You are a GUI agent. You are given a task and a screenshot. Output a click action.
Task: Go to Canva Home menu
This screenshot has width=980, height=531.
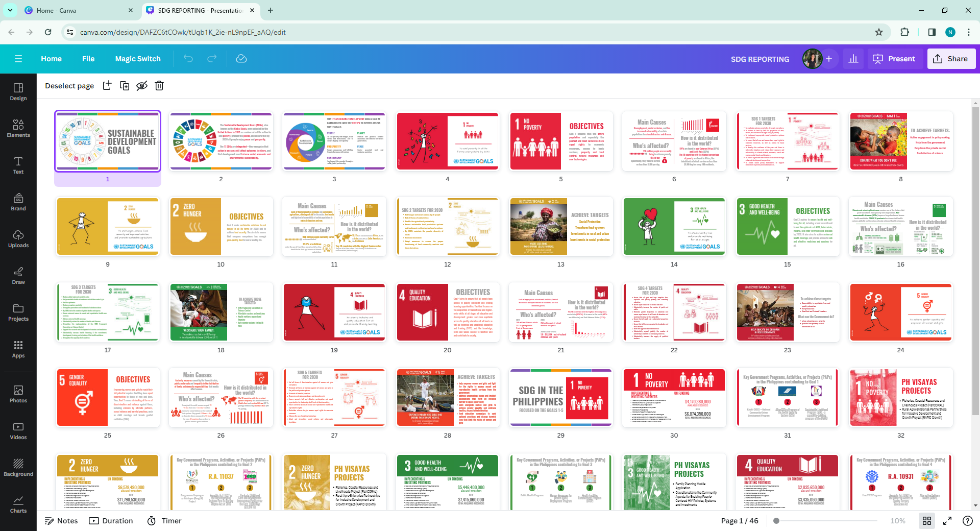click(51, 59)
